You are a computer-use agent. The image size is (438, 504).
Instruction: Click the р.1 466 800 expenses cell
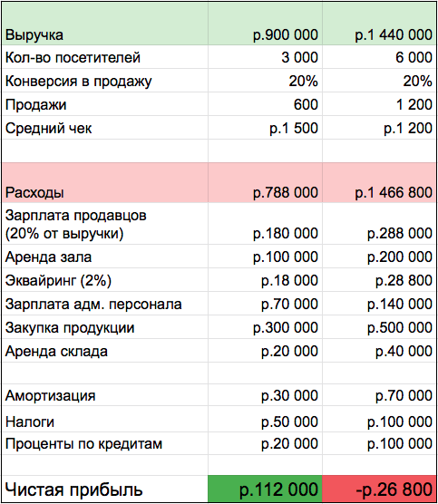tap(379, 182)
